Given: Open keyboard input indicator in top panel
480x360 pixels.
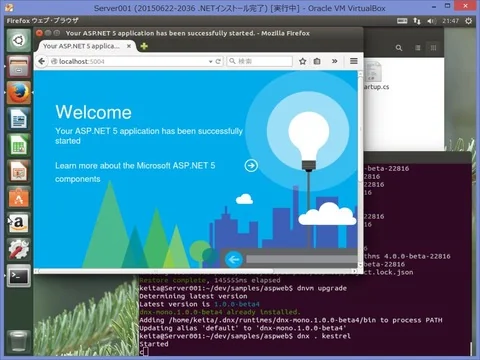Looking at the screenshot, I should pyautogui.click(x=402, y=21).
